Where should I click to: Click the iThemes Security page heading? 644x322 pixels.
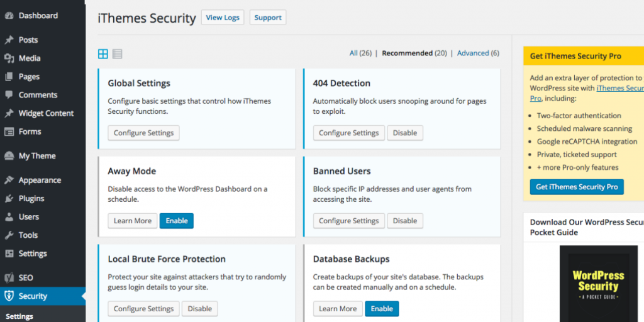tap(147, 18)
